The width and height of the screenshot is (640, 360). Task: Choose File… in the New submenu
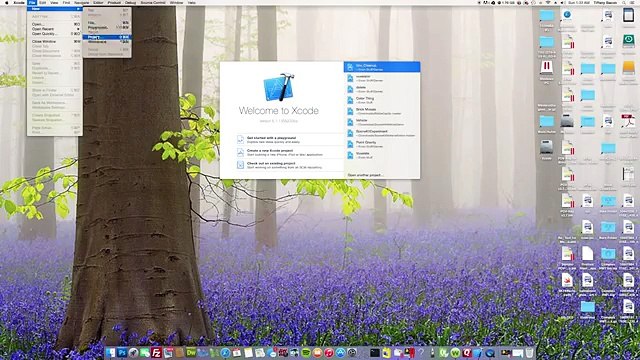click(x=107, y=23)
